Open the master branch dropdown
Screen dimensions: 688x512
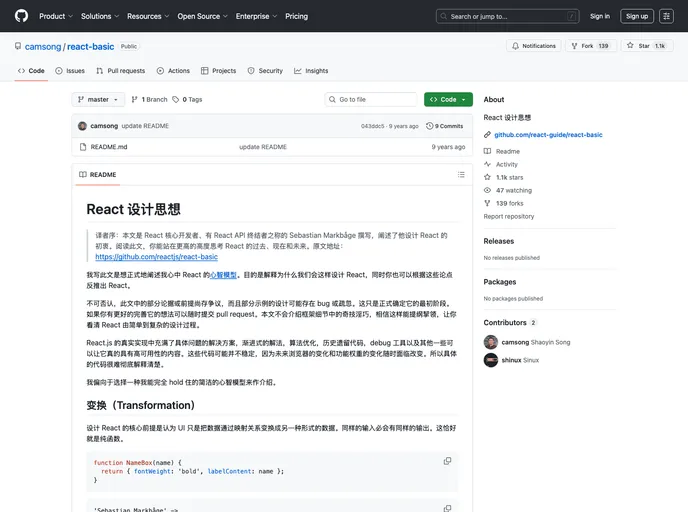[98, 100]
